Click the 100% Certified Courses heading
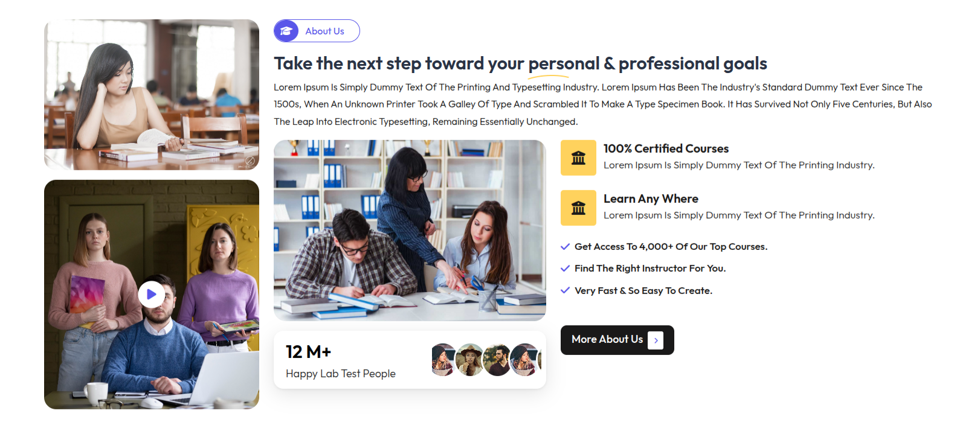Image resolution: width=980 pixels, height=425 pixels. click(666, 149)
